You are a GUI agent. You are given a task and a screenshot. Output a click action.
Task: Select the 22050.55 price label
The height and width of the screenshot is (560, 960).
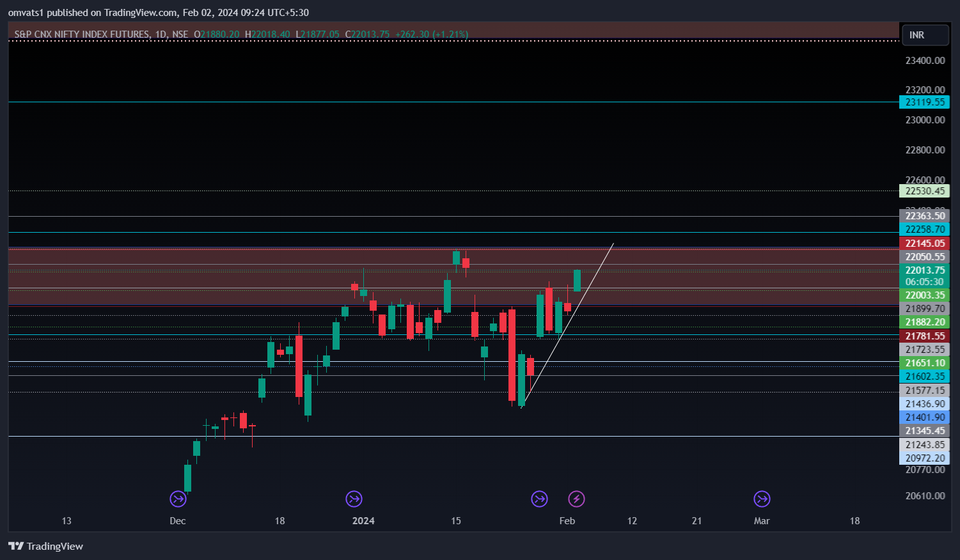click(924, 257)
